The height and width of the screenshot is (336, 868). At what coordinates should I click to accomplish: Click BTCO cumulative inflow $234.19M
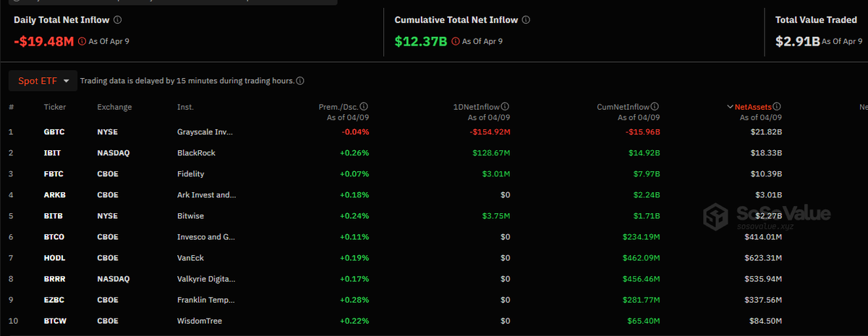tap(640, 237)
